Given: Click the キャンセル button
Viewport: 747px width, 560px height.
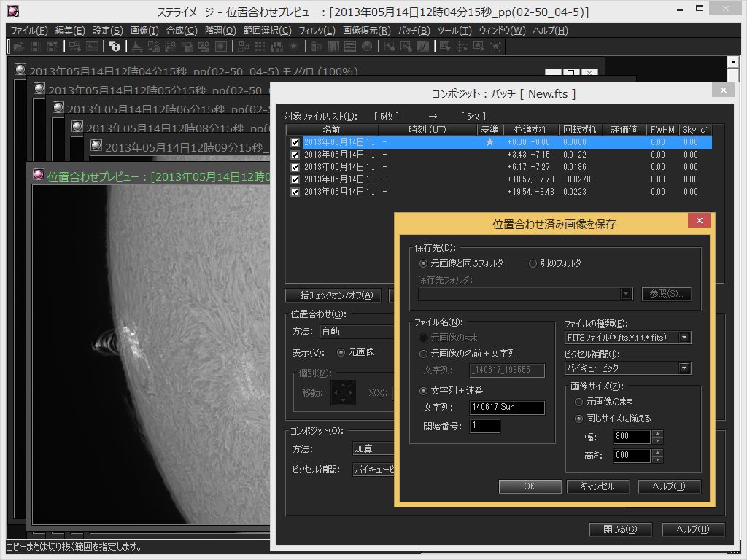Looking at the screenshot, I should (597, 486).
